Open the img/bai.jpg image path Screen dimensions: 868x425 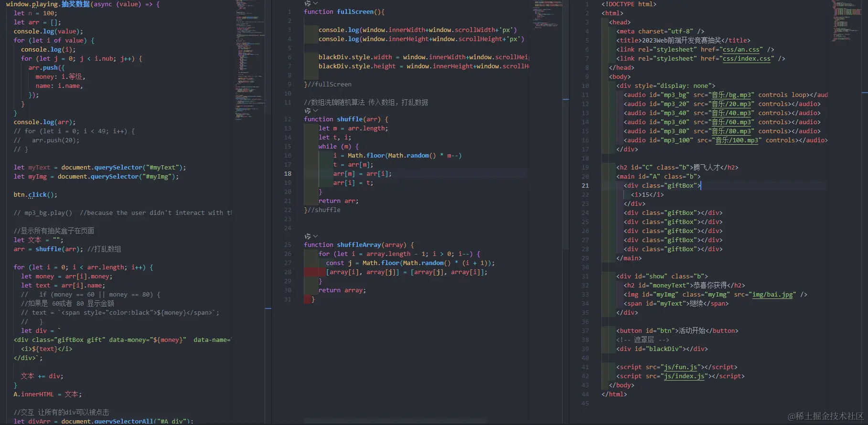click(772, 295)
